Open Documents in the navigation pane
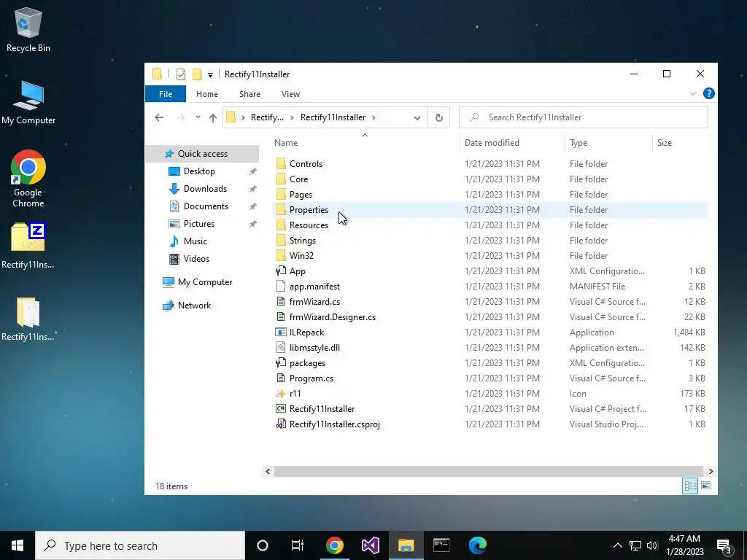The height and width of the screenshot is (560, 747). pyautogui.click(x=206, y=206)
